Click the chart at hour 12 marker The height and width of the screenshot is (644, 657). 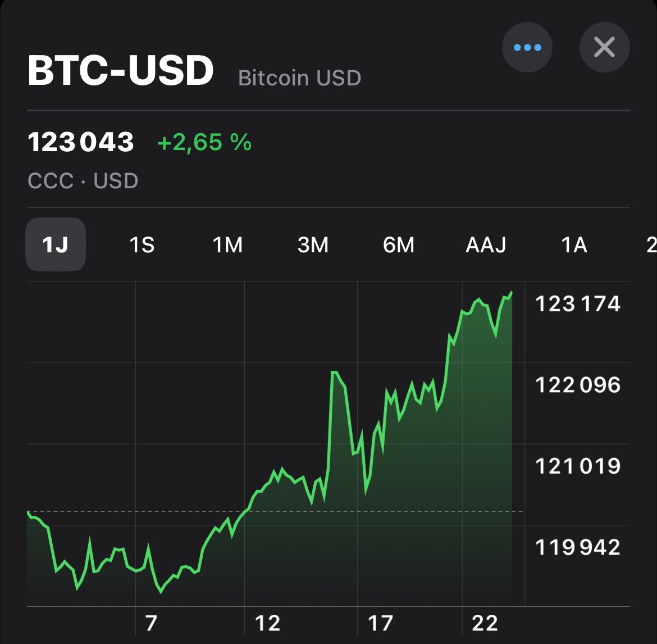tap(267, 623)
